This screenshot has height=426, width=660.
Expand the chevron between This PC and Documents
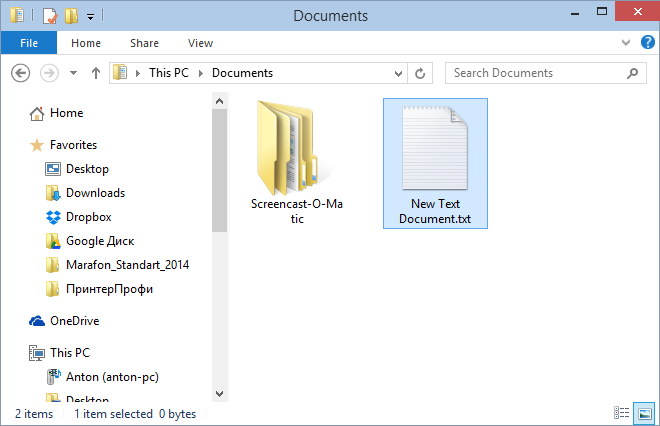[x=201, y=73]
